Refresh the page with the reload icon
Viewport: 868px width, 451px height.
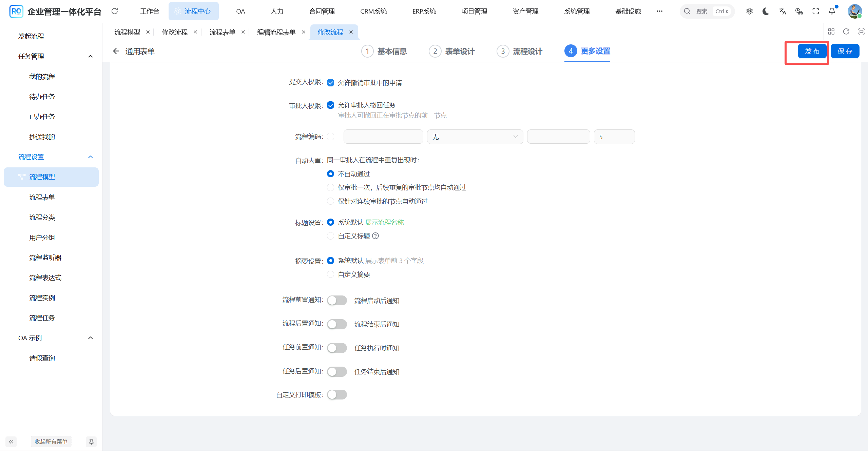pos(115,11)
